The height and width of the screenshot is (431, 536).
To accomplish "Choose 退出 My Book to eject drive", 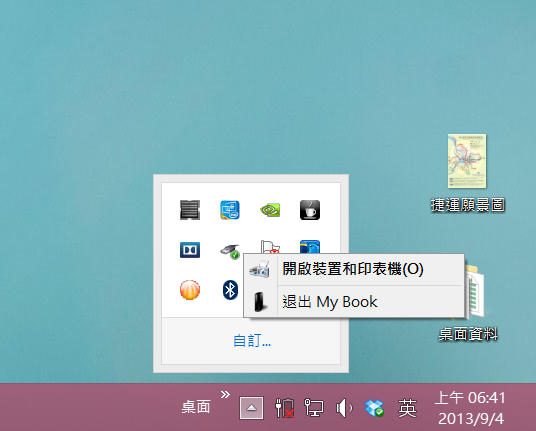I will 353,301.
